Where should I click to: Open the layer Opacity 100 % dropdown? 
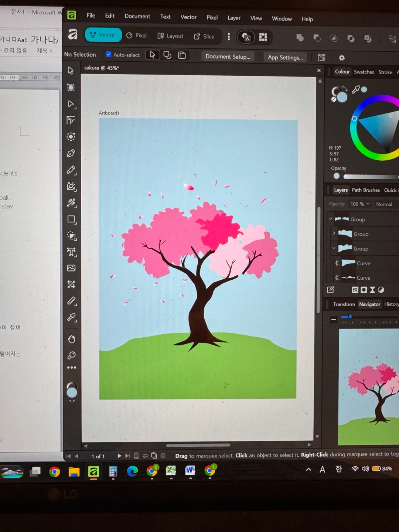360,204
